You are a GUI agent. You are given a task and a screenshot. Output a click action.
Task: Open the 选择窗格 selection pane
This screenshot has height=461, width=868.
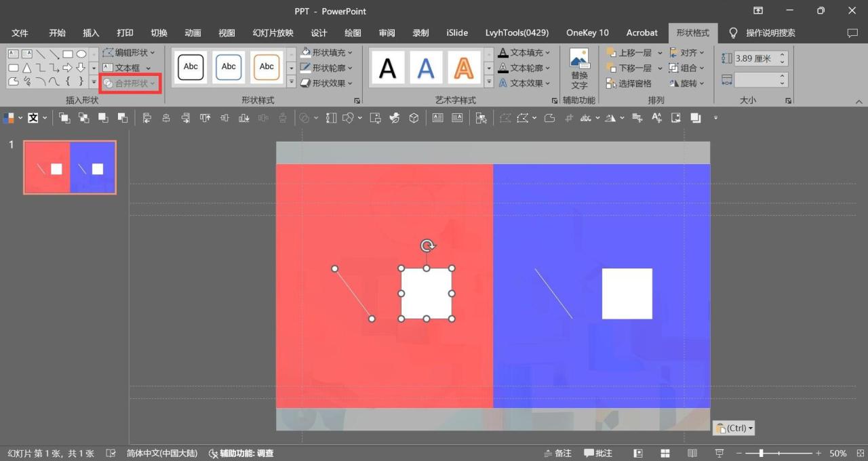point(629,83)
